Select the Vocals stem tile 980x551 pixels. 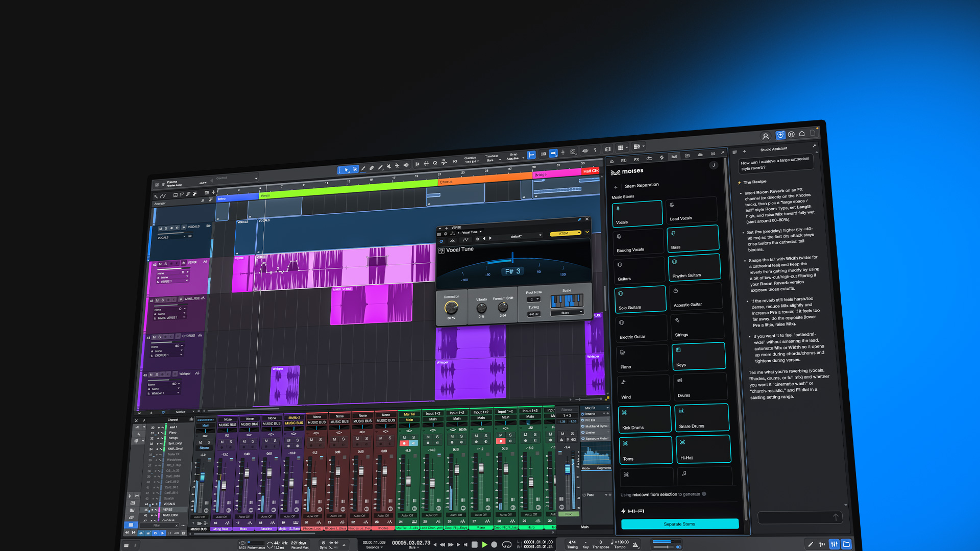click(x=637, y=213)
